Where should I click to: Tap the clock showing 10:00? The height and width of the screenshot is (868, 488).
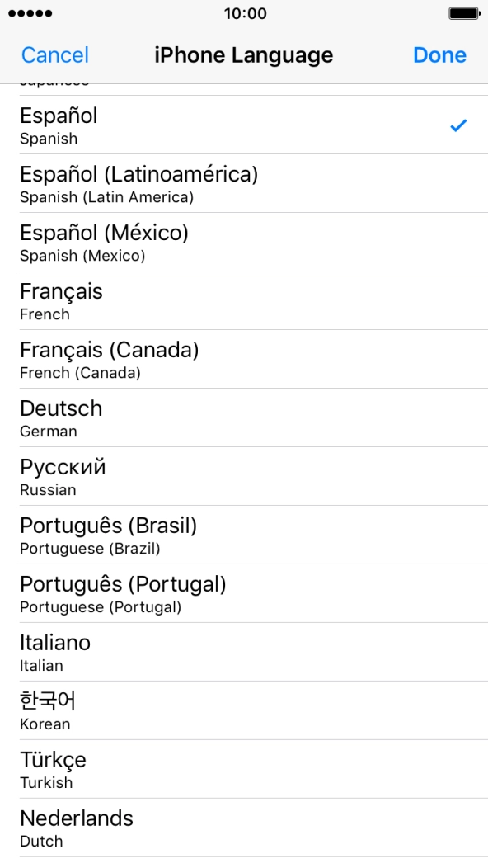click(244, 13)
